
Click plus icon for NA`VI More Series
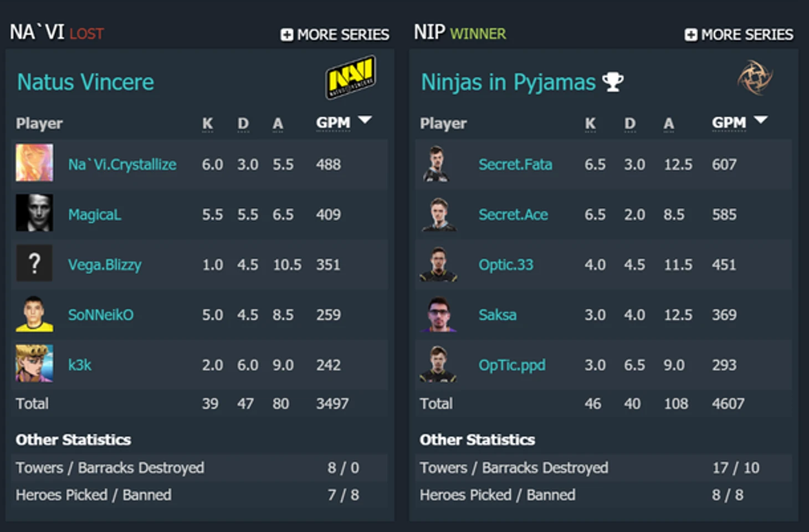pos(286,35)
